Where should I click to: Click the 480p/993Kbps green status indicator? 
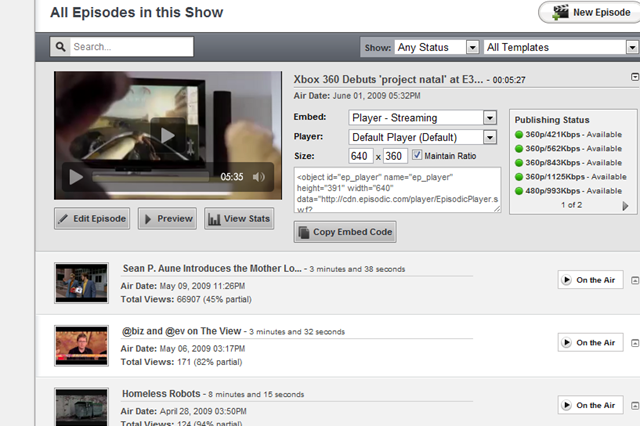coord(519,191)
